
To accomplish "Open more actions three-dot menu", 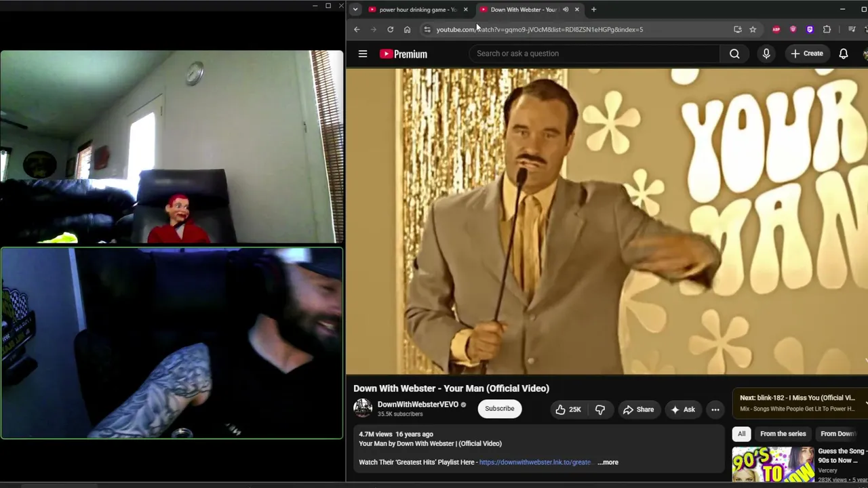I will [715, 409].
